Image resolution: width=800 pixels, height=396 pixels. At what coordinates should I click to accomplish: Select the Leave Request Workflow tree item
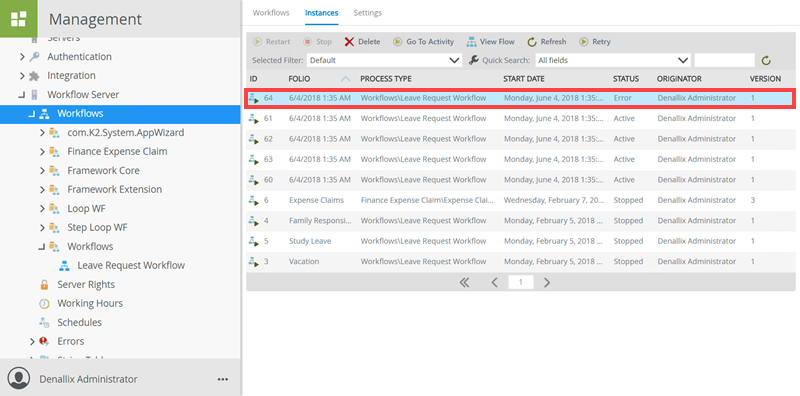click(131, 265)
